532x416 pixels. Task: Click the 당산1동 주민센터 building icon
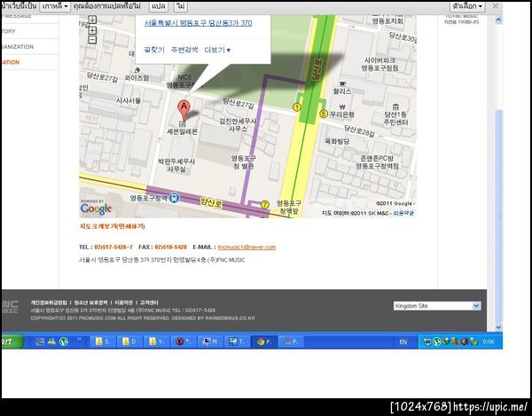pyautogui.click(x=395, y=106)
